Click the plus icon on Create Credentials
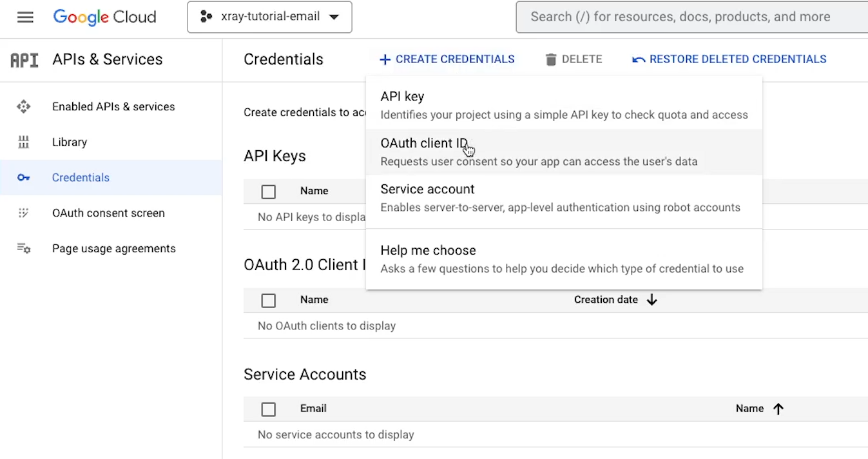The height and width of the screenshot is (459, 868). pyautogui.click(x=385, y=59)
